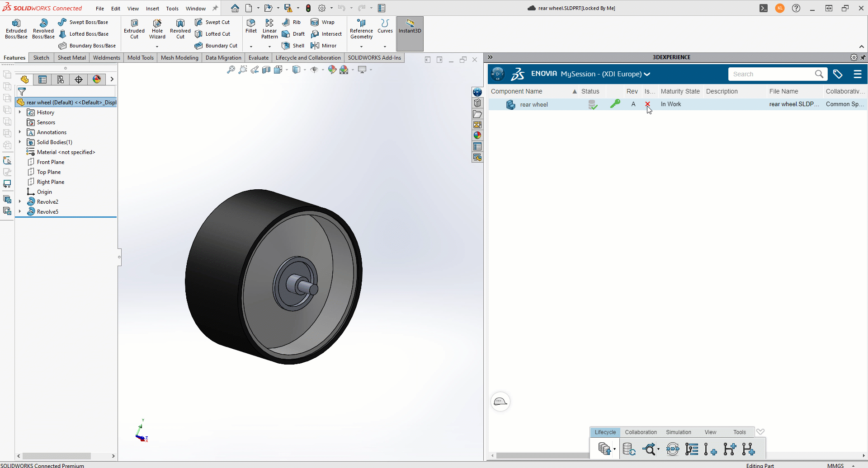
Task: Expand the Solid Bodies(1) folder
Action: 20,142
